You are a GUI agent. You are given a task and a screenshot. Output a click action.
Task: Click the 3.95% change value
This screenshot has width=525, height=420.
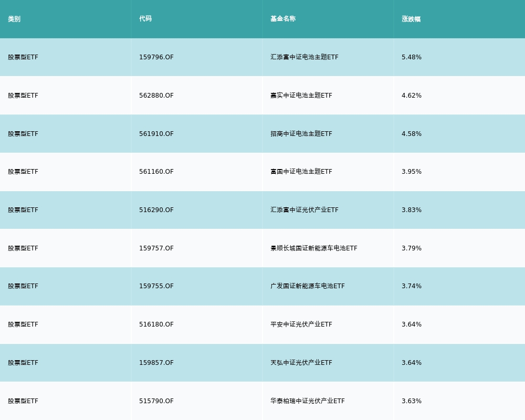point(412,172)
